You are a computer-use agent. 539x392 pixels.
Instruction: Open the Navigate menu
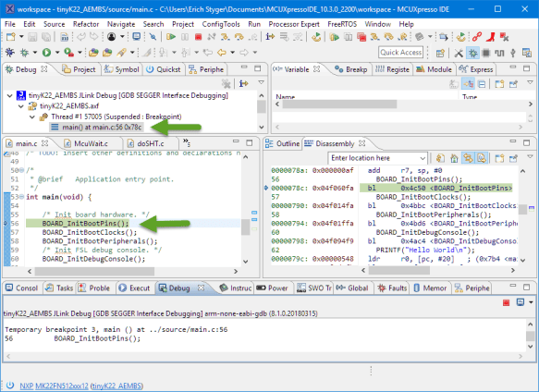pyautogui.click(x=121, y=24)
